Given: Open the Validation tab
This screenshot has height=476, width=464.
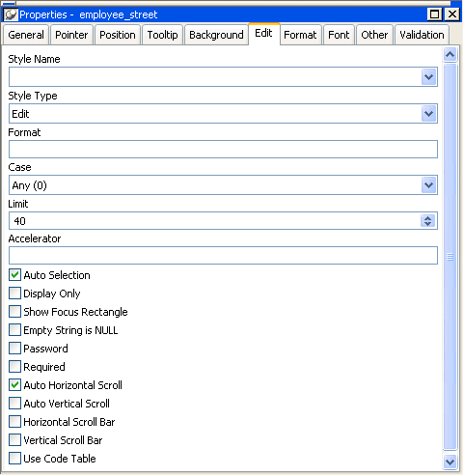Looking at the screenshot, I should point(422,35).
